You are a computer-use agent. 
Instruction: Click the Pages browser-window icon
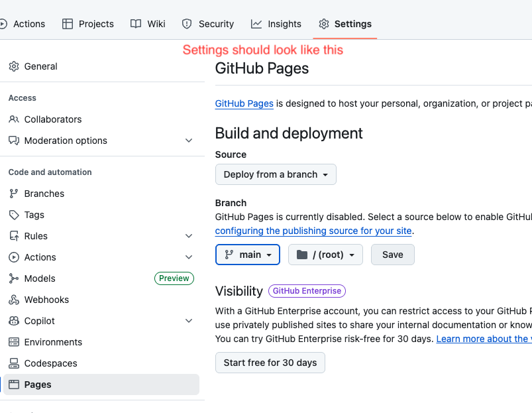(x=14, y=384)
